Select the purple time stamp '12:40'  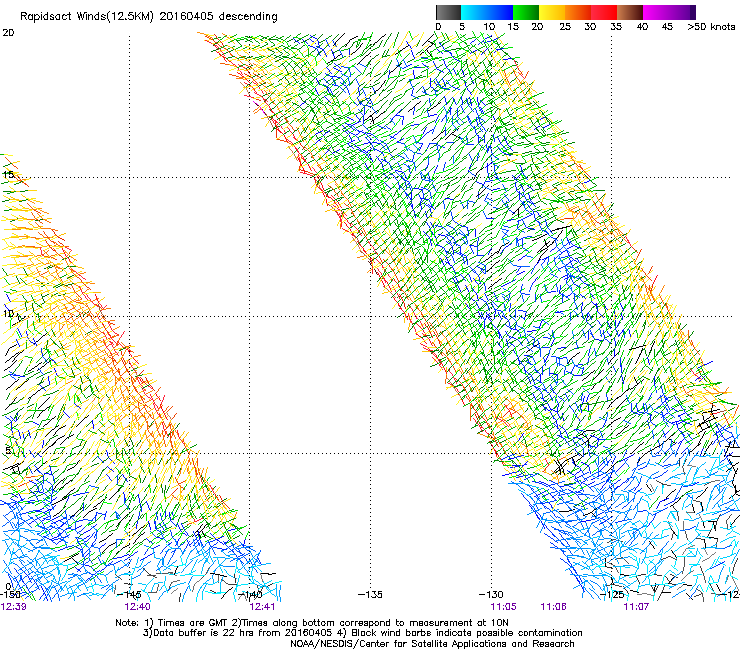tap(137, 607)
